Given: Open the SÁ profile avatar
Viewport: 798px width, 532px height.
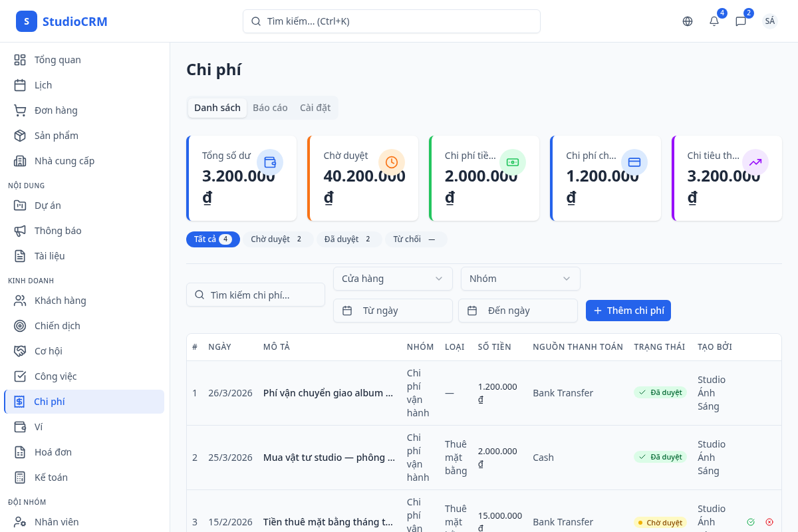Looking at the screenshot, I should click(769, 21).
